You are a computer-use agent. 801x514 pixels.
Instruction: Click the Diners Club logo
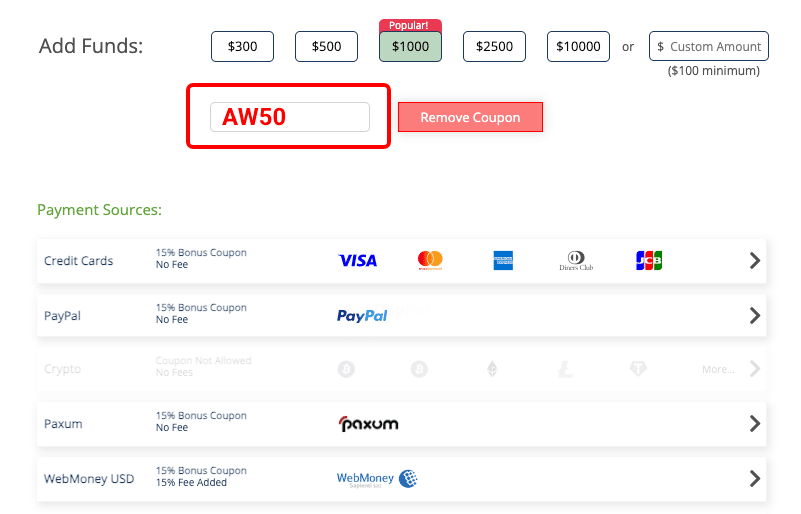pos(576,261)
